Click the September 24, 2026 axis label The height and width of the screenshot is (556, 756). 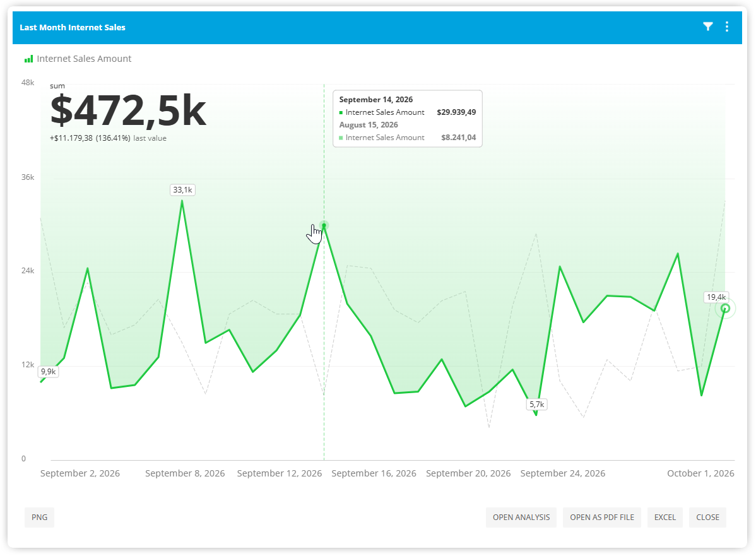coord(563,473)
